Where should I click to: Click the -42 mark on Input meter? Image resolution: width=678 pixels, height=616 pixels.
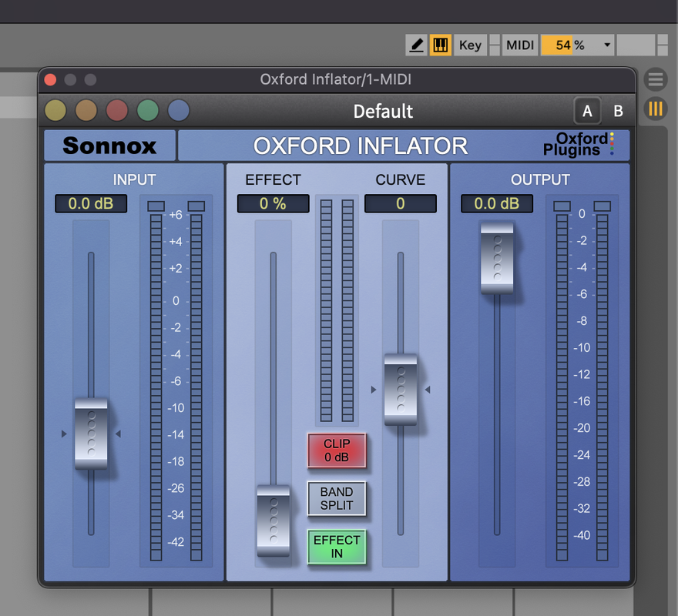point(176,541)
